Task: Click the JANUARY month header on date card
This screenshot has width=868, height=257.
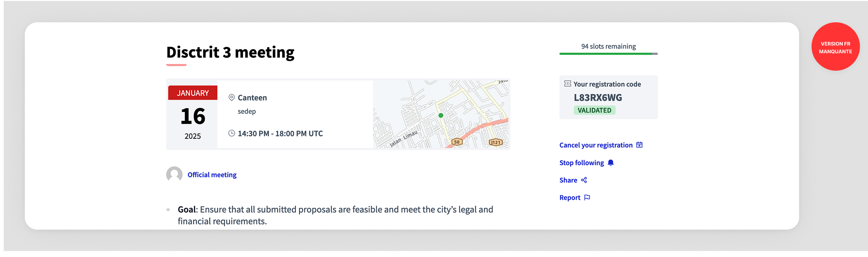Action: click(193, 93)
